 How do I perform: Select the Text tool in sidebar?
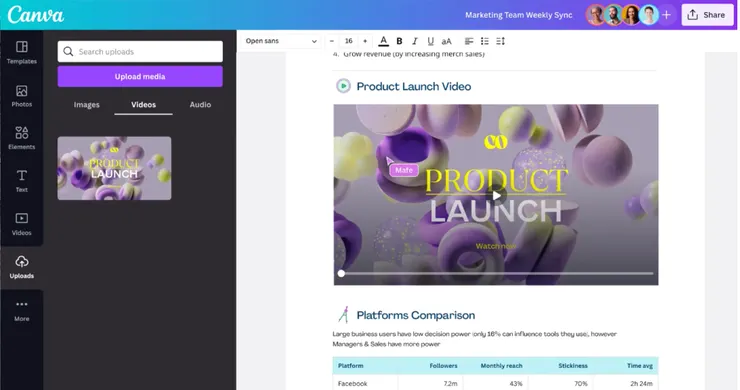(22, 181)
